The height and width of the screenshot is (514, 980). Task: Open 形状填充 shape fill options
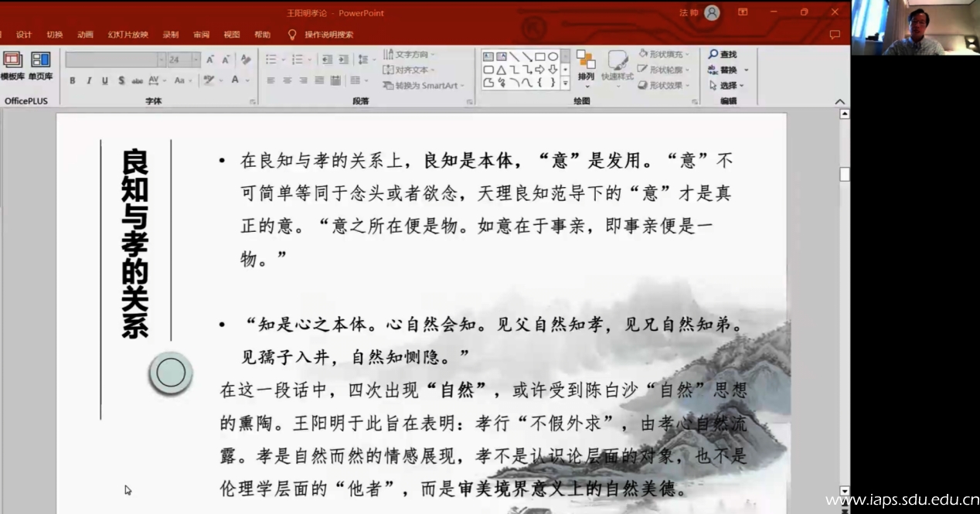[663, 55]
